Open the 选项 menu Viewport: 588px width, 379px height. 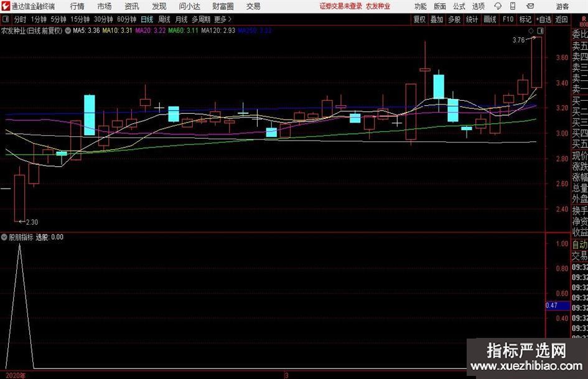point(478,6)
